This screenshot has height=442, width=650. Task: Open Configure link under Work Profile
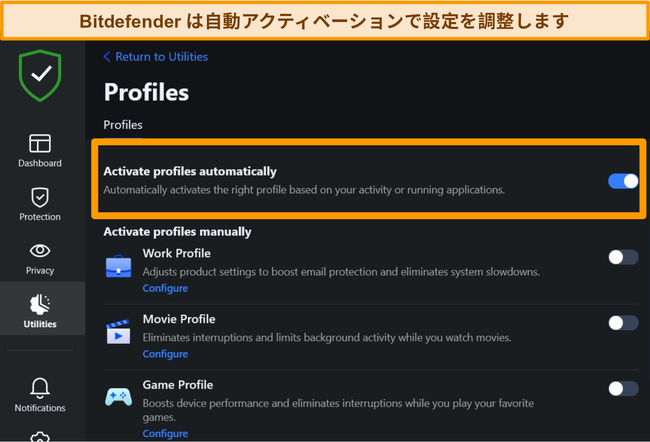(165, 288)
